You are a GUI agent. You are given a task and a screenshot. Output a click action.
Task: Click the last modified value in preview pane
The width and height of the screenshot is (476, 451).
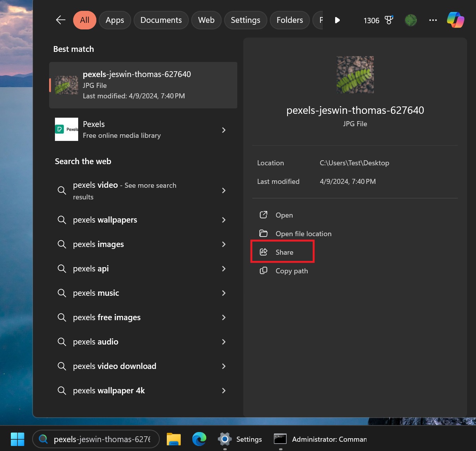(x=348, y=182)
